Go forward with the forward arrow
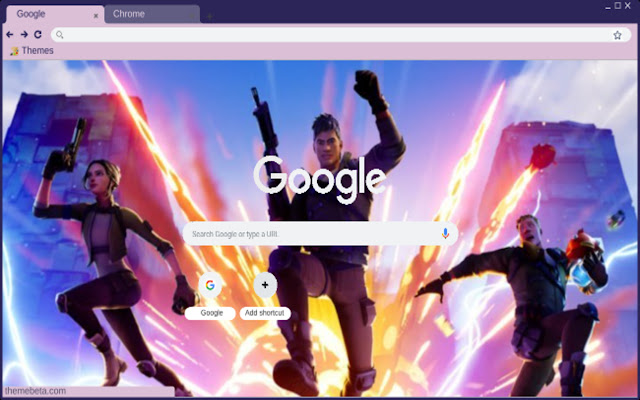 click(24, 35)
